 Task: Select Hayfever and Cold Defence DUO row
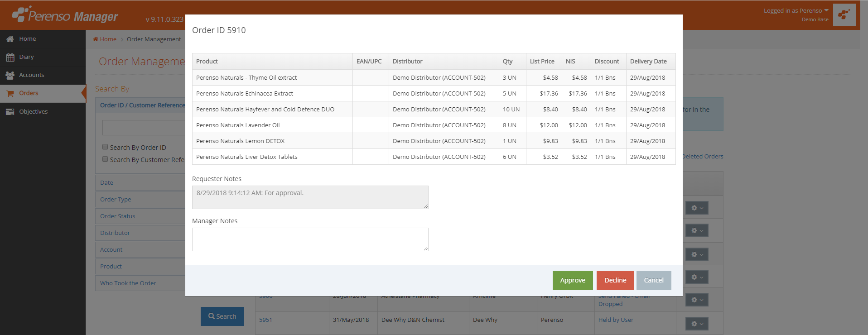(x=434, y=109)
